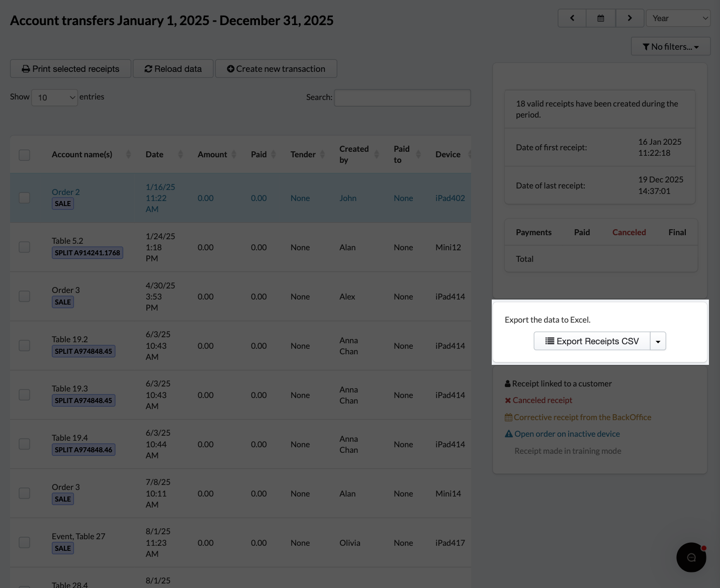This screenshot has height=588, width=720.
Task: Open the chat support bubble
Action: pos(691,557)
